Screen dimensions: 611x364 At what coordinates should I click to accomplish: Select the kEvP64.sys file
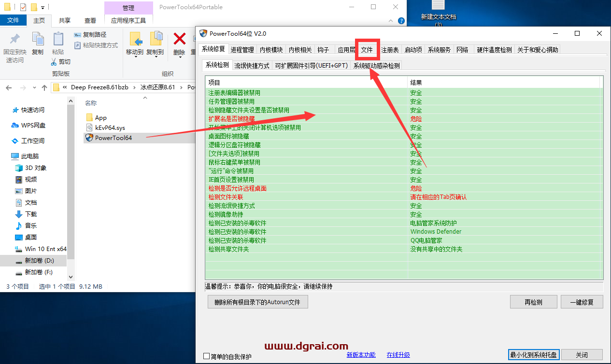[x=105, y=128]
